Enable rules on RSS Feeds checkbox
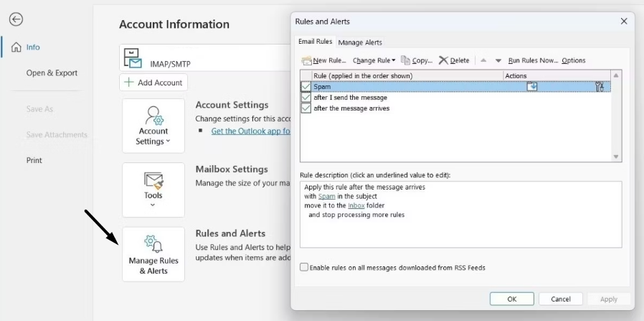Image resolution: width=644 pixels, height=321 pixels. pyautogui.click(x=304, y=267)
